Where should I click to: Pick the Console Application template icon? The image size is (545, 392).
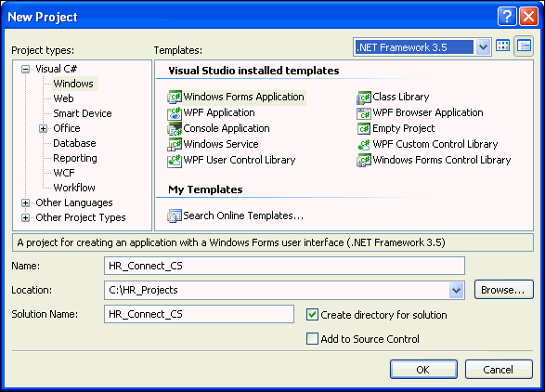(x=175, y=129)
